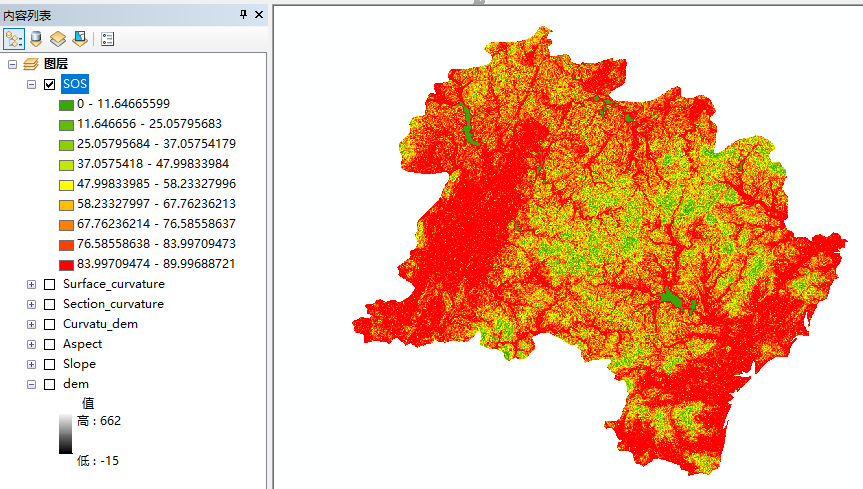The height and width of the screenshot is (489, 863).
Task: Select List By Source icon
Action: 36,39
